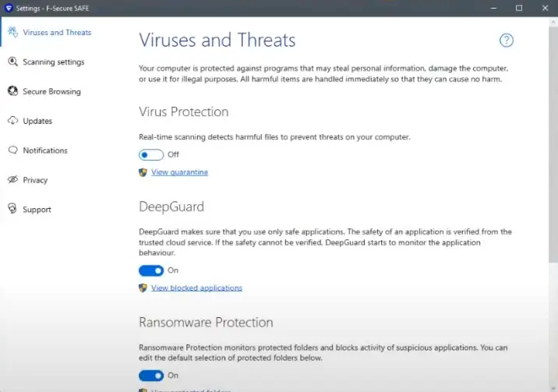Turn off the DeepGuard toggle

coord(151,270)
